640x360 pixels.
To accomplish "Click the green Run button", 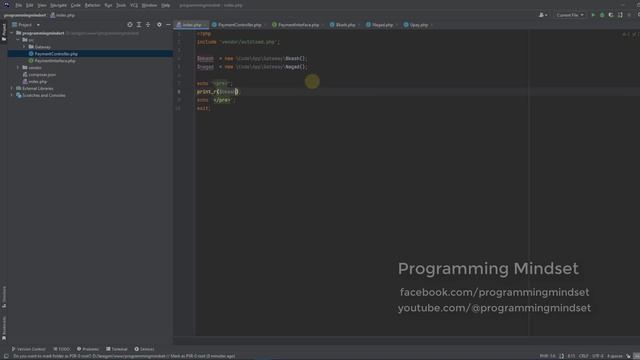I will point(593,15).
